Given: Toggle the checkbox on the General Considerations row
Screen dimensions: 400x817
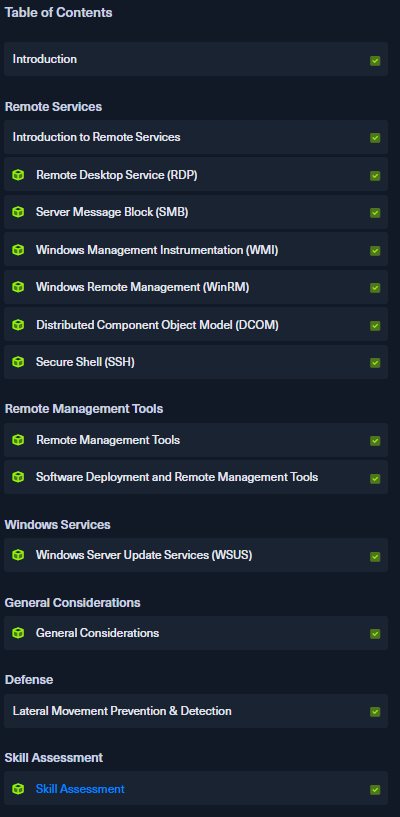Looking at the screenshot, I should (x=375, y=634).
